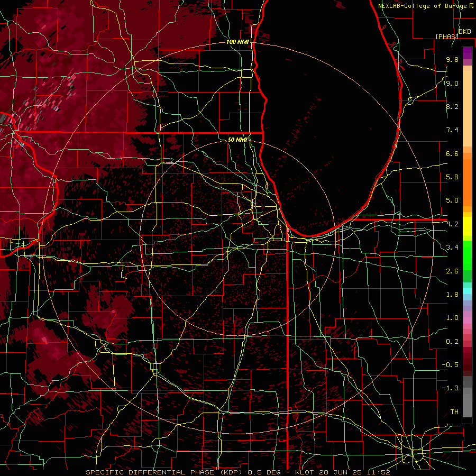Pick the purple band atop the color scale
Screen dimensions: 476x476
(467, 53)
